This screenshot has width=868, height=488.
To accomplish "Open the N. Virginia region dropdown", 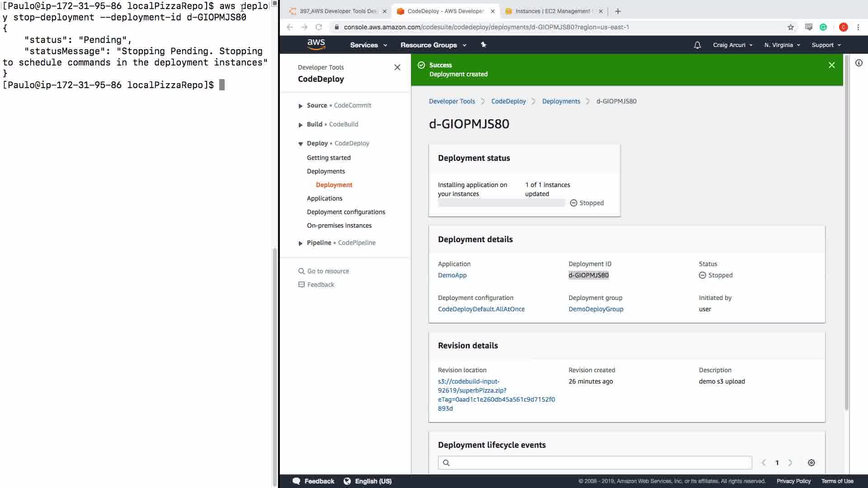I will pyautogui.click(x=782, y=45).
